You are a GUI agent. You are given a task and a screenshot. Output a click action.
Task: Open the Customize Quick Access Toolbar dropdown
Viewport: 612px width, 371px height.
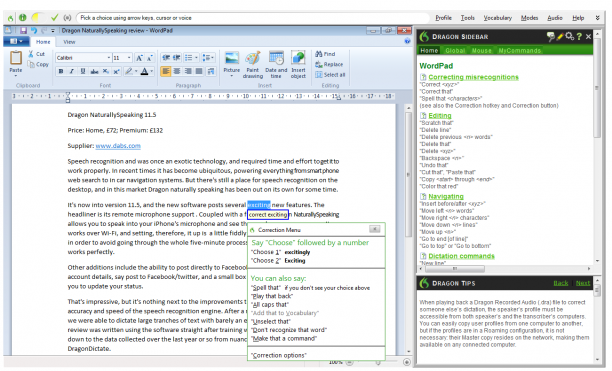(x=53, y=30)
